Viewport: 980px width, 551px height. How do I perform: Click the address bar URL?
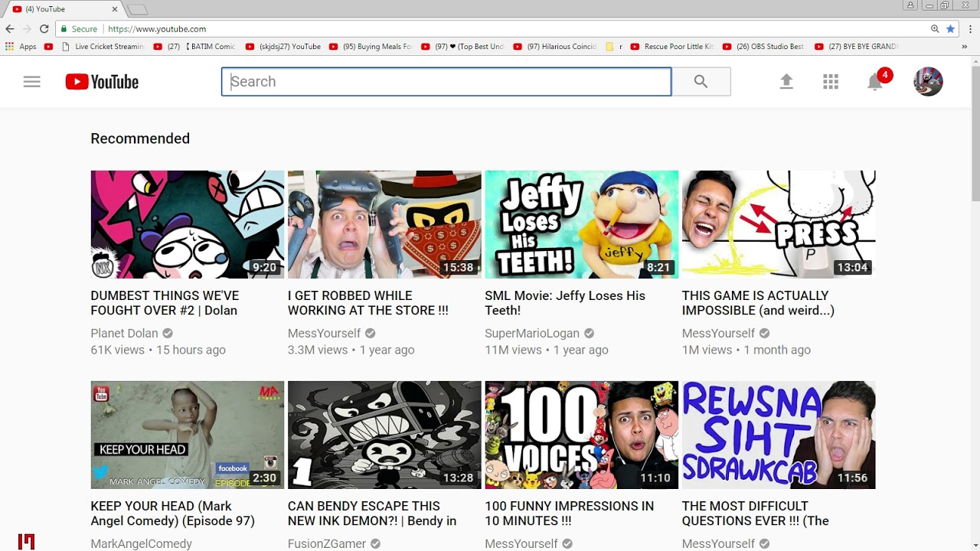pos(157,29)
